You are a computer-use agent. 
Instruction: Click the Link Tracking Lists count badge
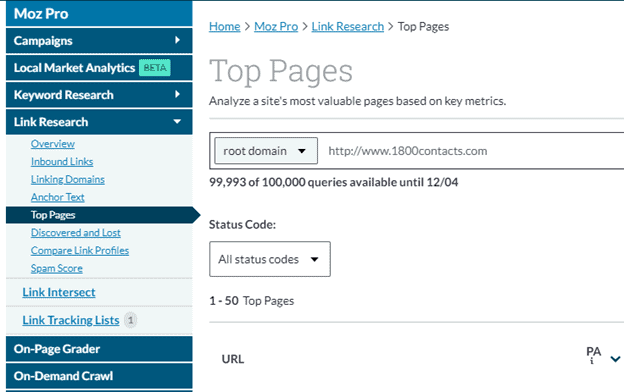tap(131, 320)
